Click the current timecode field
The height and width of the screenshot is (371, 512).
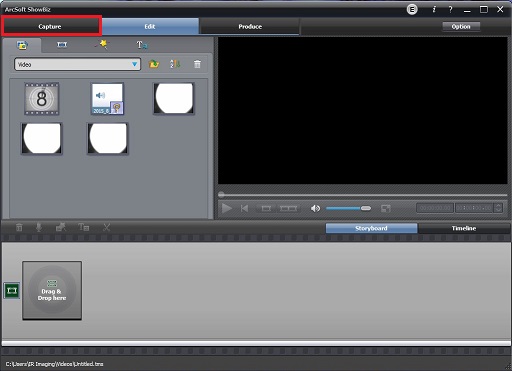[x=435, y=208]
